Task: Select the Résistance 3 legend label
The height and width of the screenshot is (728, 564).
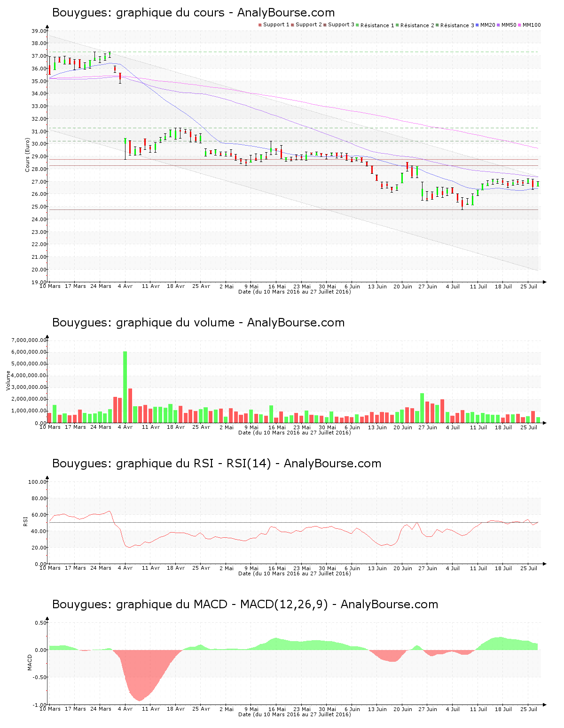Action: point(457,25)
